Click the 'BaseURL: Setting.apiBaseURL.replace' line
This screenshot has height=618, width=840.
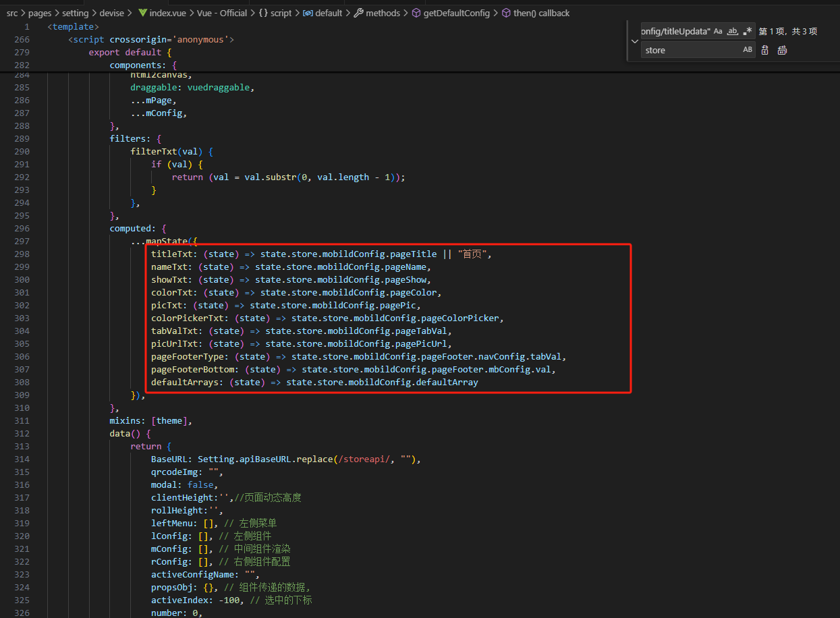pyautogui.click(x=286, y=459)
